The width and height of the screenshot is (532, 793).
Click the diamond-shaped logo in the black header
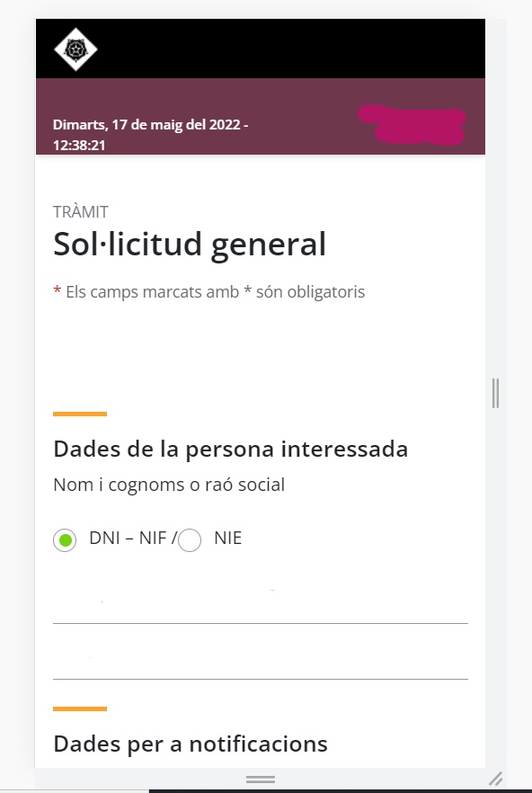click(75, 49)
